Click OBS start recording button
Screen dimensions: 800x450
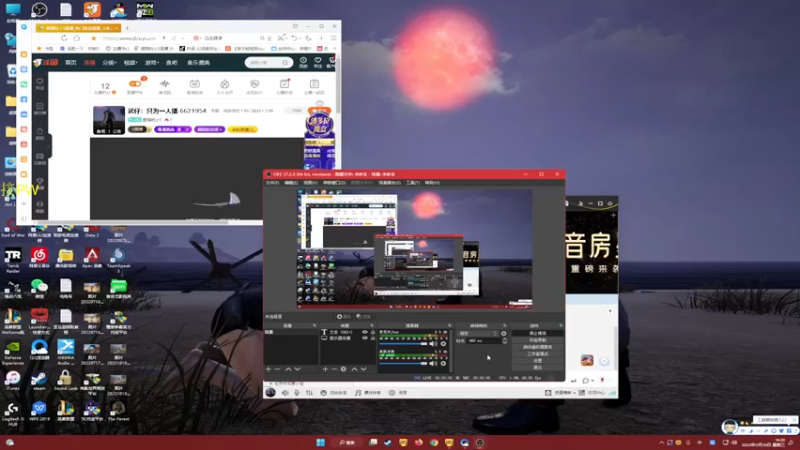pyautogui.click(x=537, y=340)
